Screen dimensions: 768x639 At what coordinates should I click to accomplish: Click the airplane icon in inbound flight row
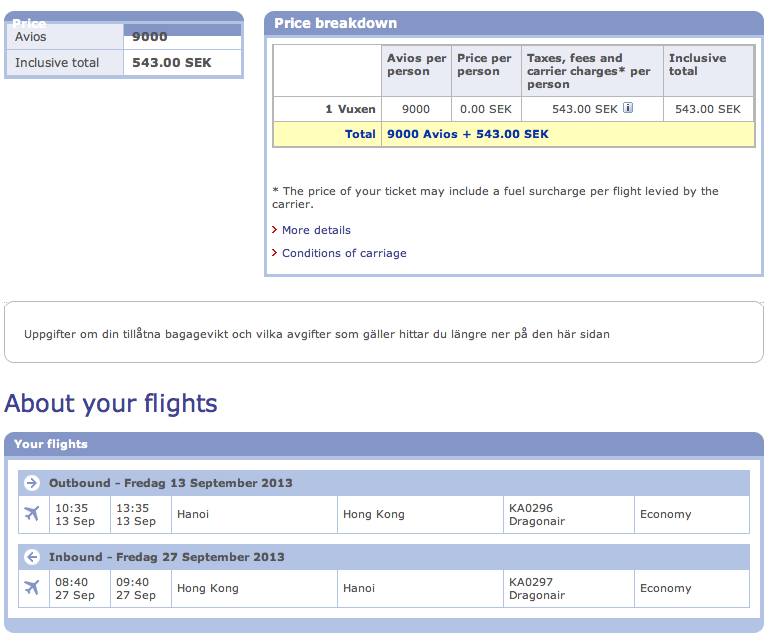pos(32,588)
